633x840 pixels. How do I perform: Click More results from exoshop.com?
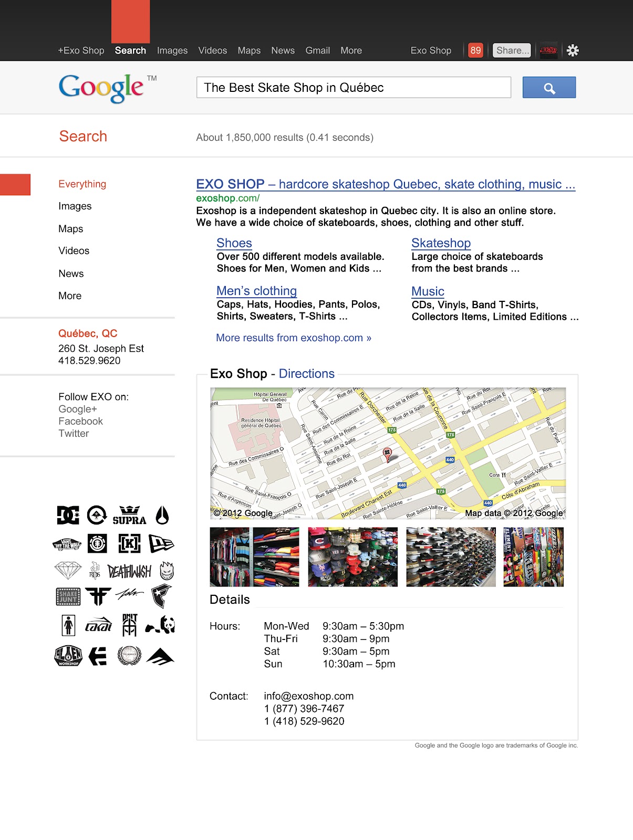[294, 338]
